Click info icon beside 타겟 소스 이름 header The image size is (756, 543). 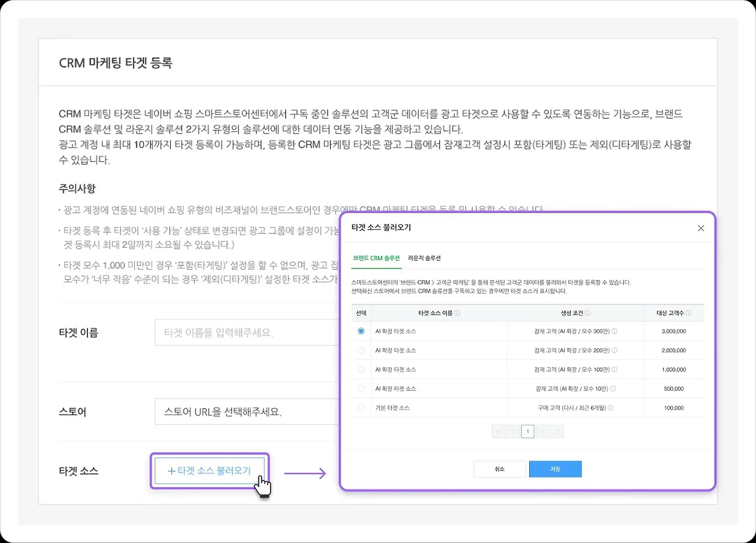pyautogui.click(x=458, y=313)
